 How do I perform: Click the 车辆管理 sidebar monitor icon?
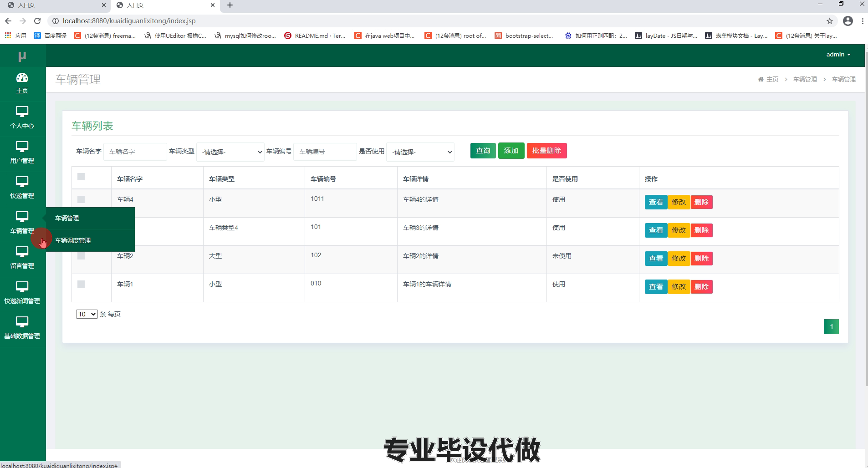click(22, 217)
